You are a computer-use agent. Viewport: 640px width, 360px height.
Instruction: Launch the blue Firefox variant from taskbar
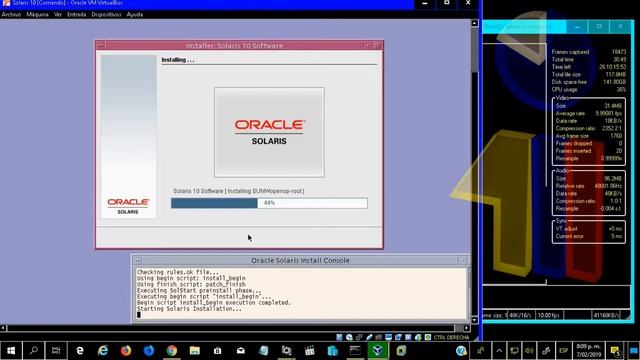click(149, 350)
